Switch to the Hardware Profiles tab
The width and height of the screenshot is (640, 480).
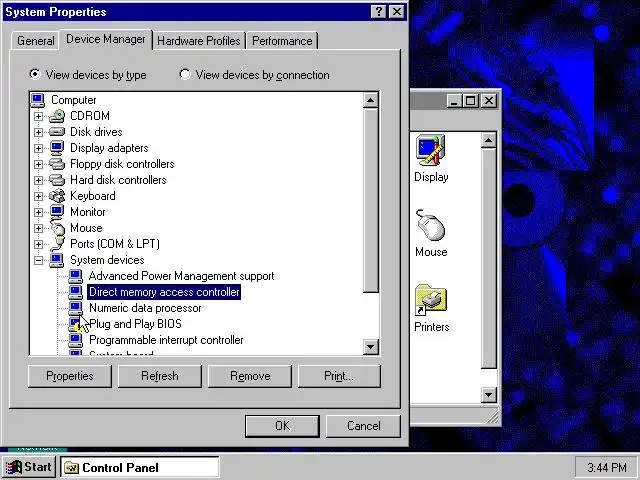coord(199,41)
